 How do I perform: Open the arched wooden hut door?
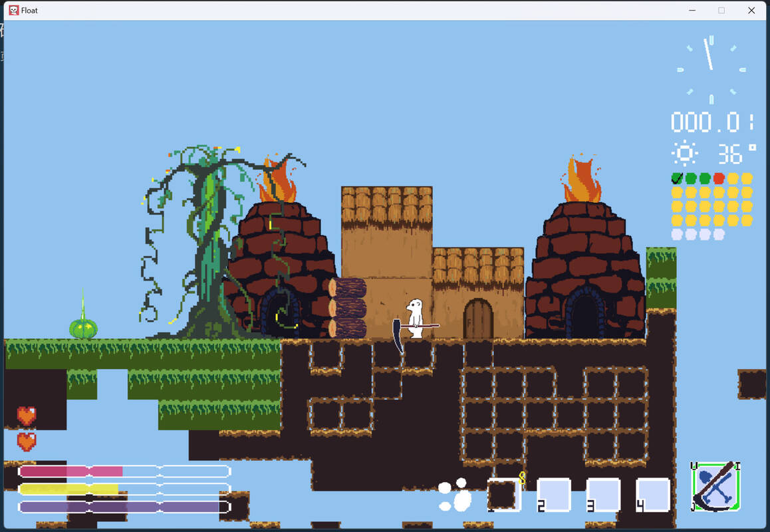[478, 319]
